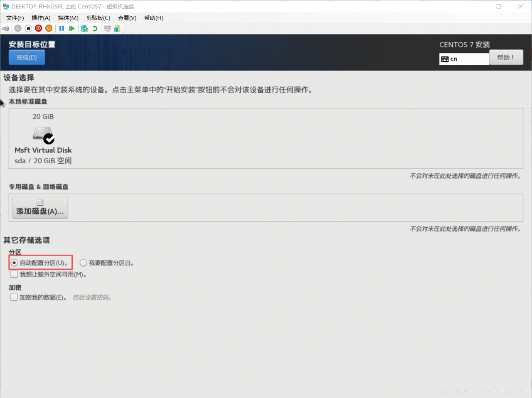
Task: Click the Turn Off VM stop icon
Action: tap(28, 28)
